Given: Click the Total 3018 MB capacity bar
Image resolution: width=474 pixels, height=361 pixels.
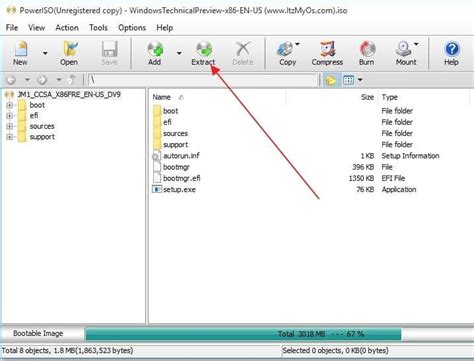Looking at the screenshot, I should pos(243,334).
